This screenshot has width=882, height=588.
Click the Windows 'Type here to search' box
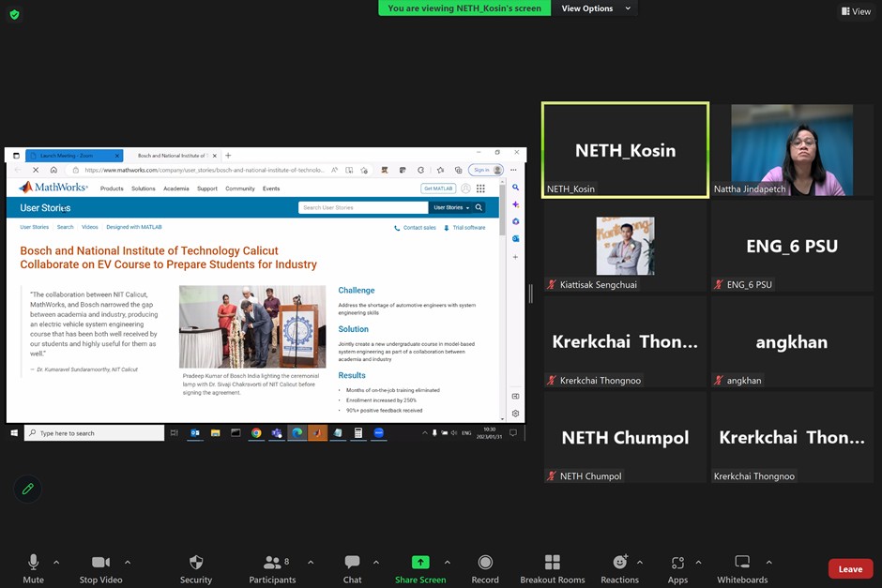[x=94, y=433]
